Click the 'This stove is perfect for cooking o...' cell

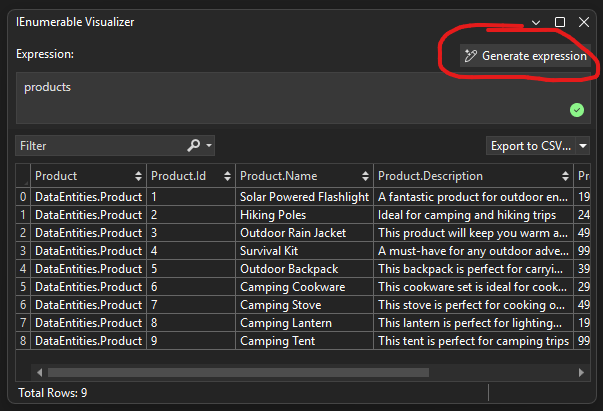click(473, 305)
